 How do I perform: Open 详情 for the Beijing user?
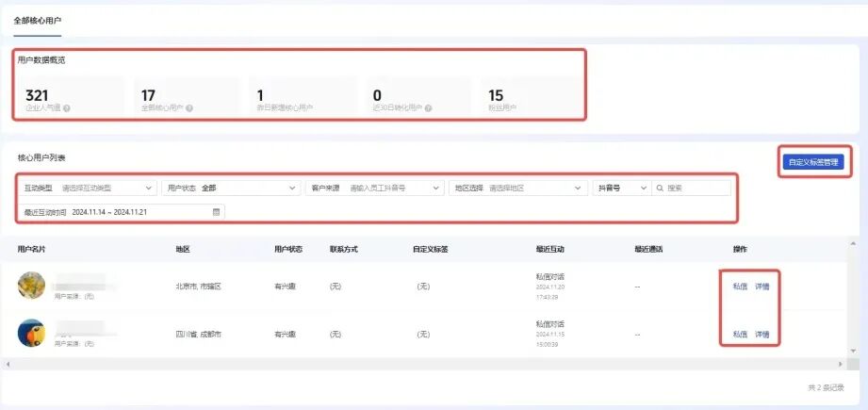pyautogui.click(x=762, y=287)
